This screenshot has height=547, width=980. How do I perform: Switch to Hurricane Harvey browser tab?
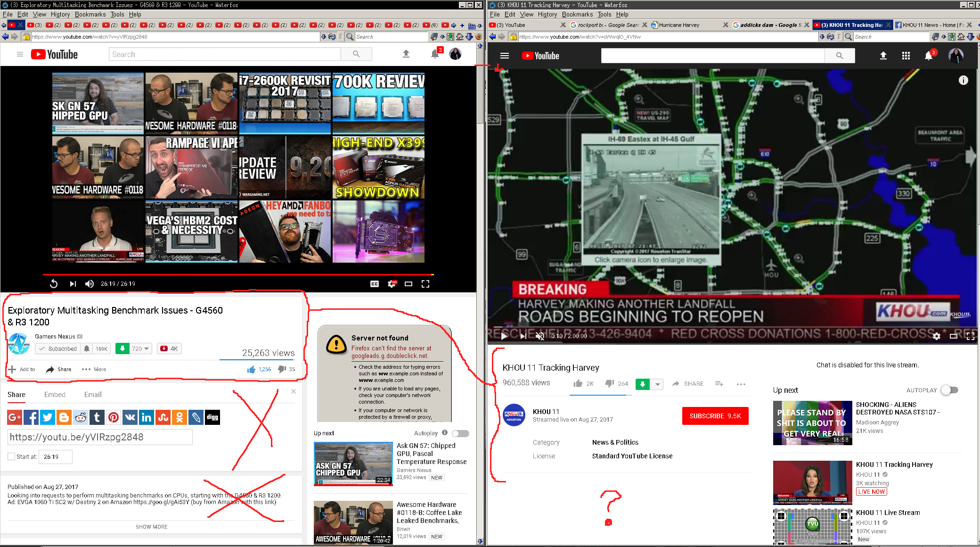coord(679,25)
